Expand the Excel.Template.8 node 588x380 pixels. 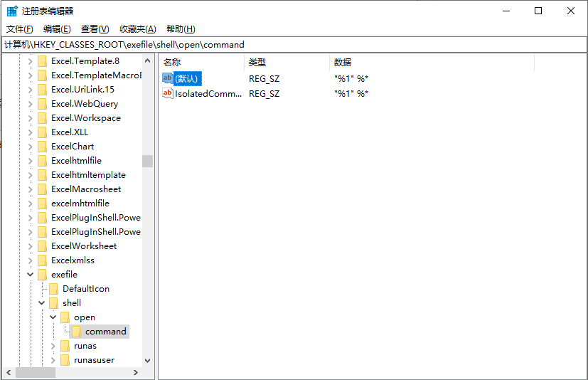tap(31, 61)
